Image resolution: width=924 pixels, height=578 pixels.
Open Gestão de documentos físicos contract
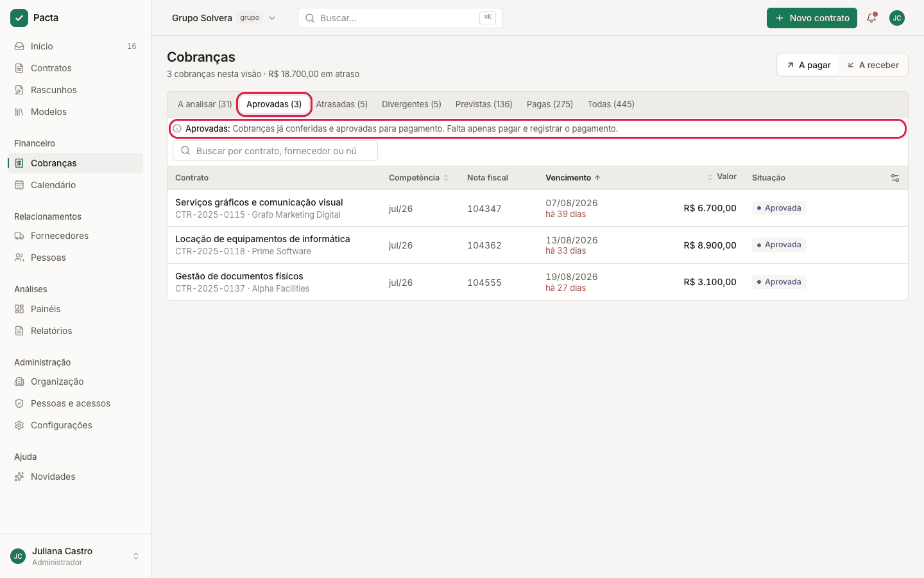(x=239, y=276)
